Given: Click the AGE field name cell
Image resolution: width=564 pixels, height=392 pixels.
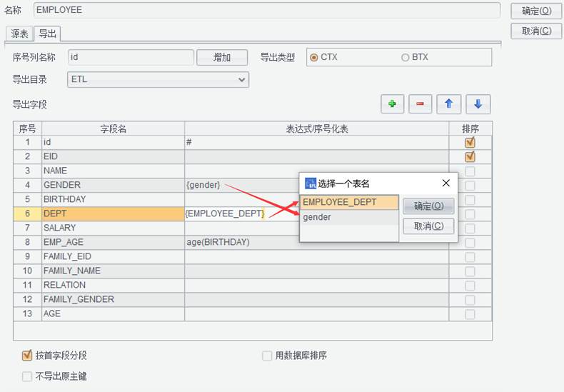Looking at the screenshot, I should point(113,314).
